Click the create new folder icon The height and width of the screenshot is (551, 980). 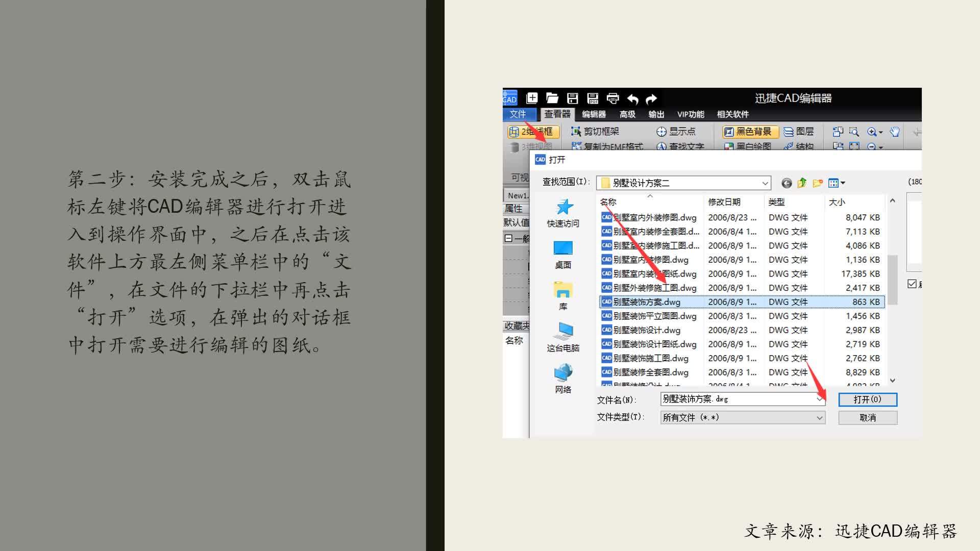click(818, 183)
